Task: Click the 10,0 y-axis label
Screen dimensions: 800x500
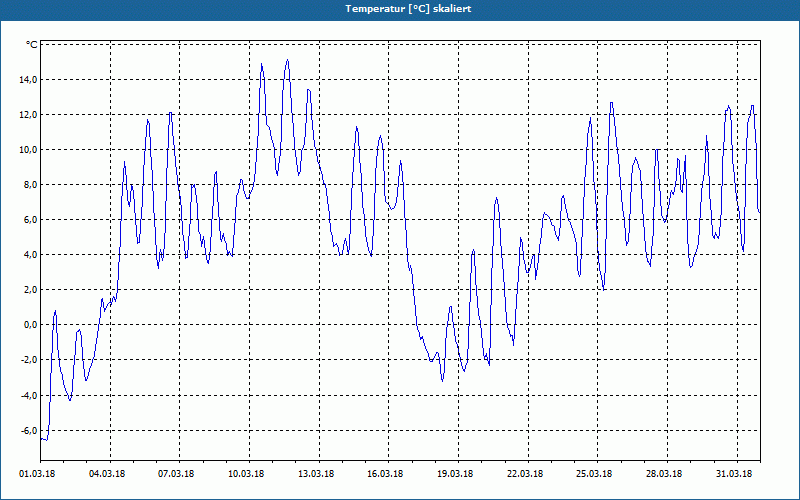Action: coord(28,149)
